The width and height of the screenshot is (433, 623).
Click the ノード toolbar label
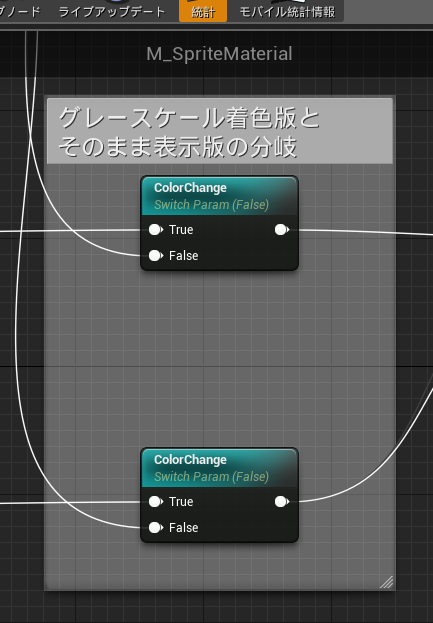[x=20, y=11]
